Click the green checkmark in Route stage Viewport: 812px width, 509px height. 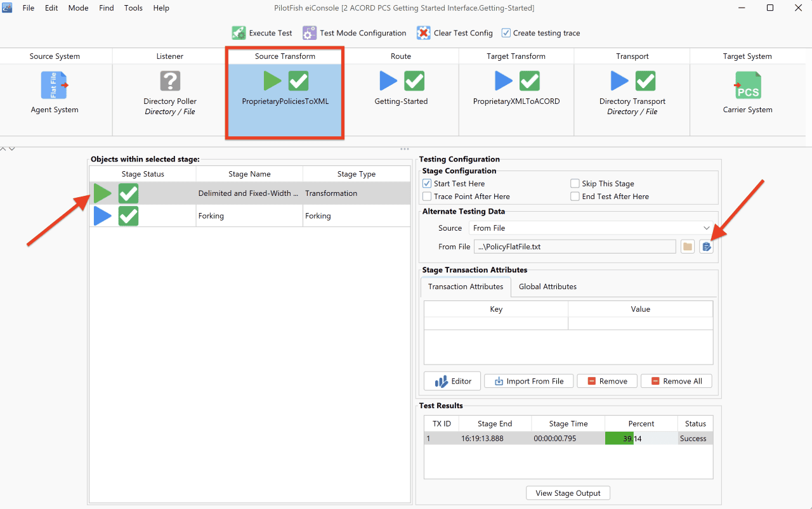click(x=414, y=81)
